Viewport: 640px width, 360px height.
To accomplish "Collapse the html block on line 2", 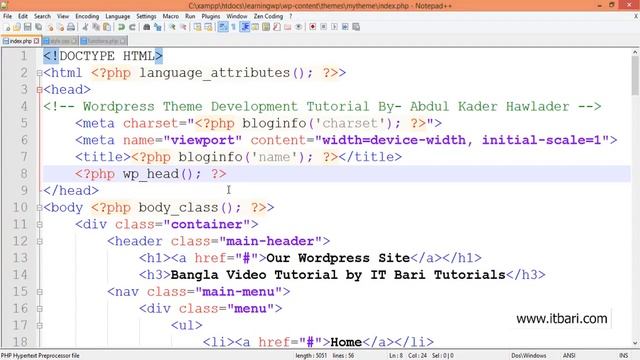I will [x=39, y=73].
